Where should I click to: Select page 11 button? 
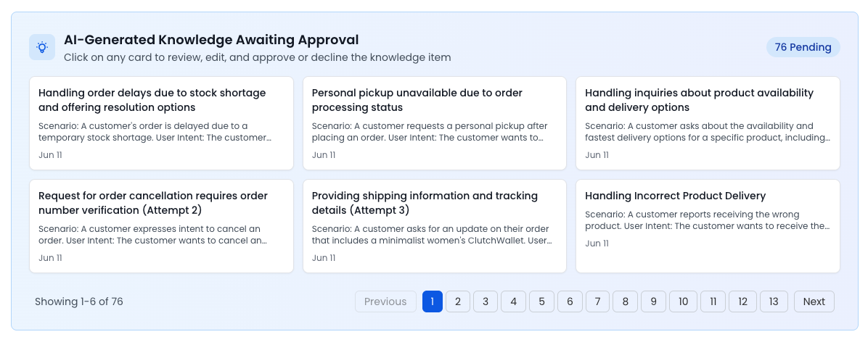[x=713, y=301]
